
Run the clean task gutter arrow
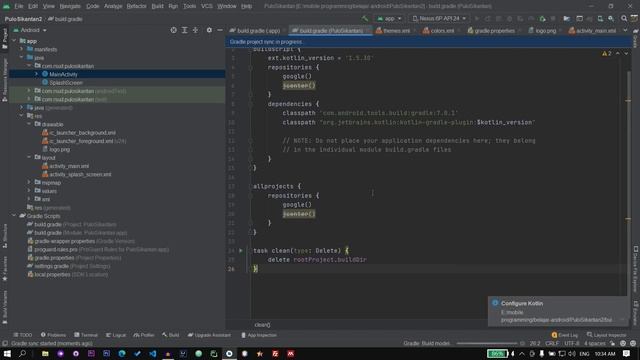(x=241, y=250)
